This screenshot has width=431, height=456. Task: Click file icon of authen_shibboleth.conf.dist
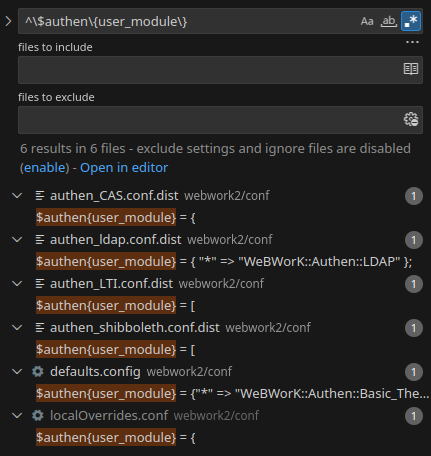pyautogui.click(x=40, y=328)
